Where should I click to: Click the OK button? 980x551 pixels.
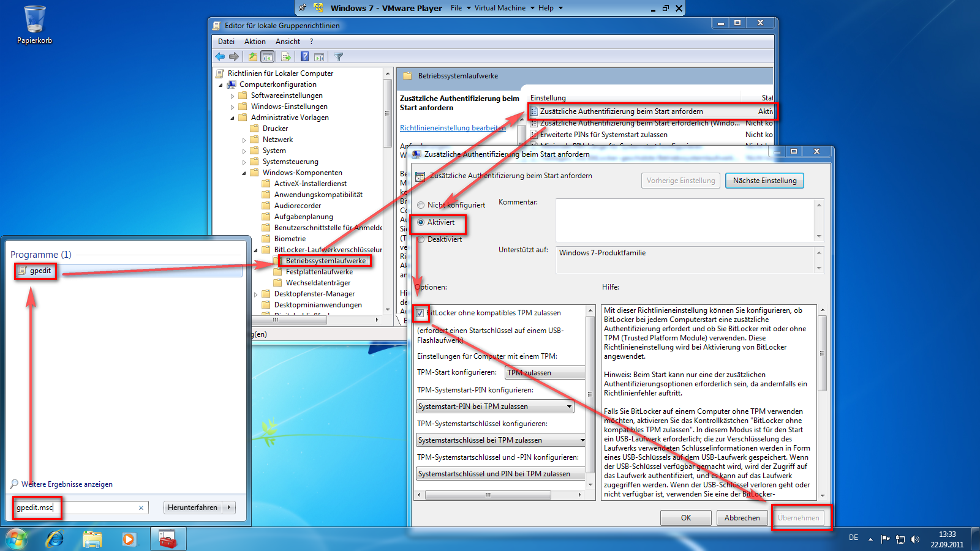tap(686, 518)
